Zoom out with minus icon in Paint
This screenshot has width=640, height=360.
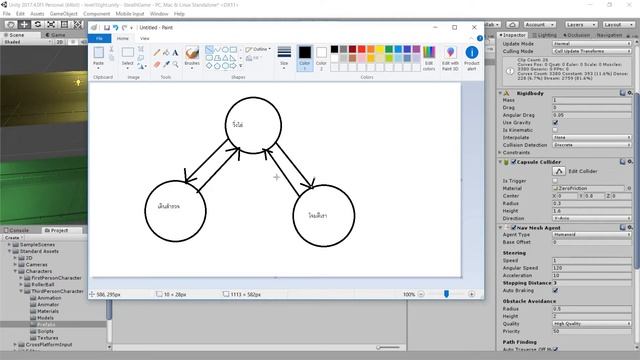(421, 294)
